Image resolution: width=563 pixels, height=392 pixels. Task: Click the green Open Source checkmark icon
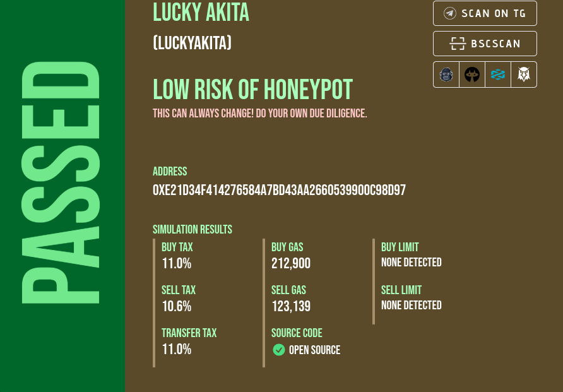coord(279,350)
